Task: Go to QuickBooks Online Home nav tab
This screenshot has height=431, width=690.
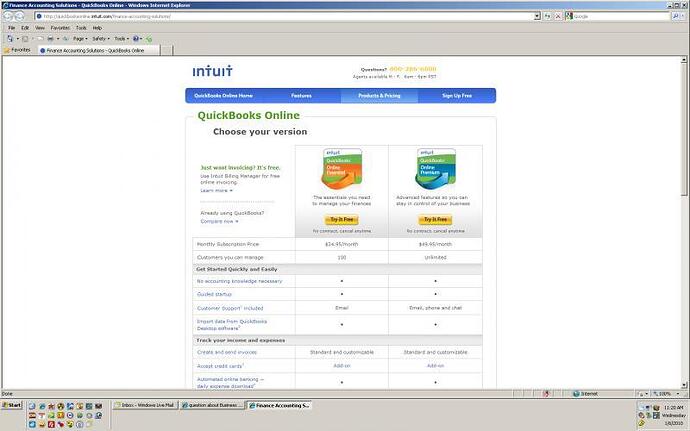Action: (x=224, y=96)
